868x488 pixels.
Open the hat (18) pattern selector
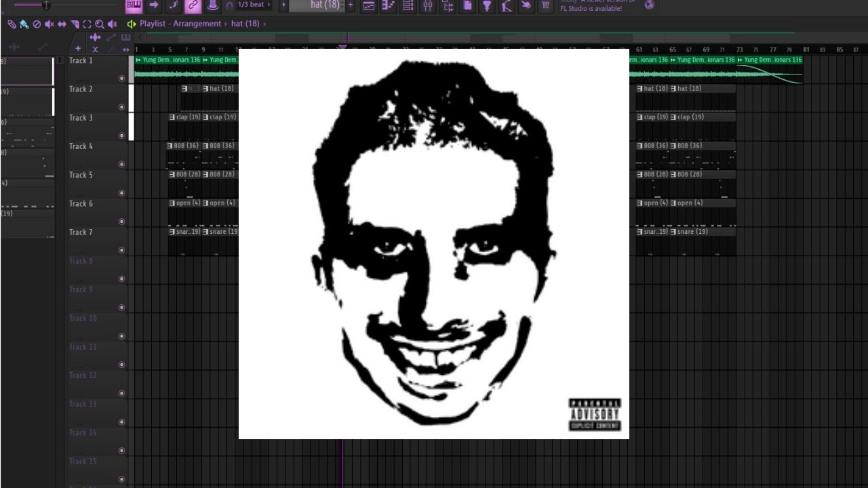tap(317, 5)
